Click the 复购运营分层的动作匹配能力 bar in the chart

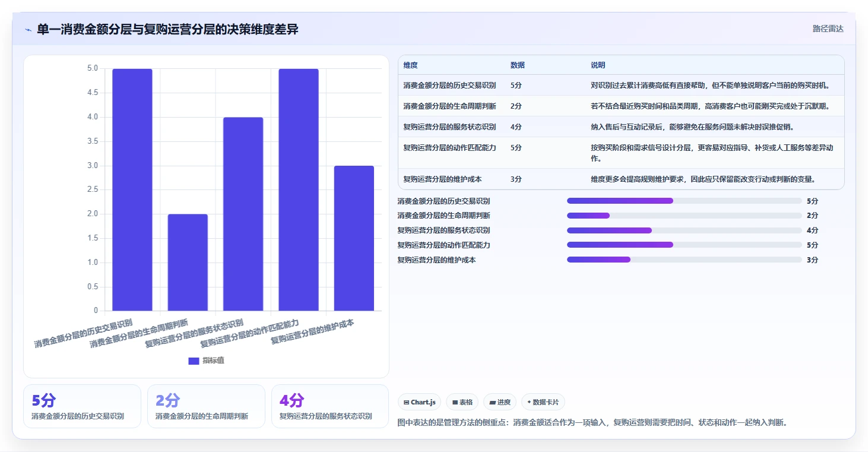tap(299, 189)
